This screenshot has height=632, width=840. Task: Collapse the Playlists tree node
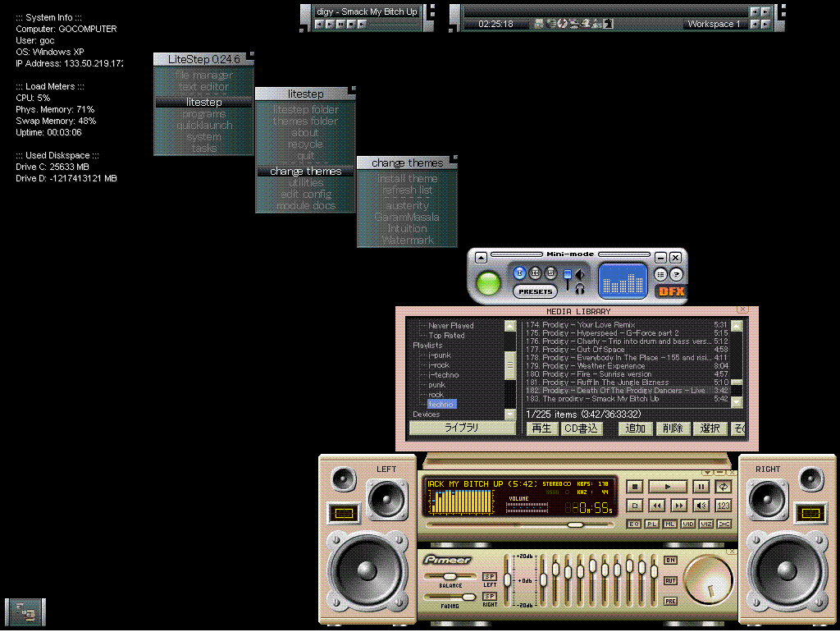click(427, 346)
